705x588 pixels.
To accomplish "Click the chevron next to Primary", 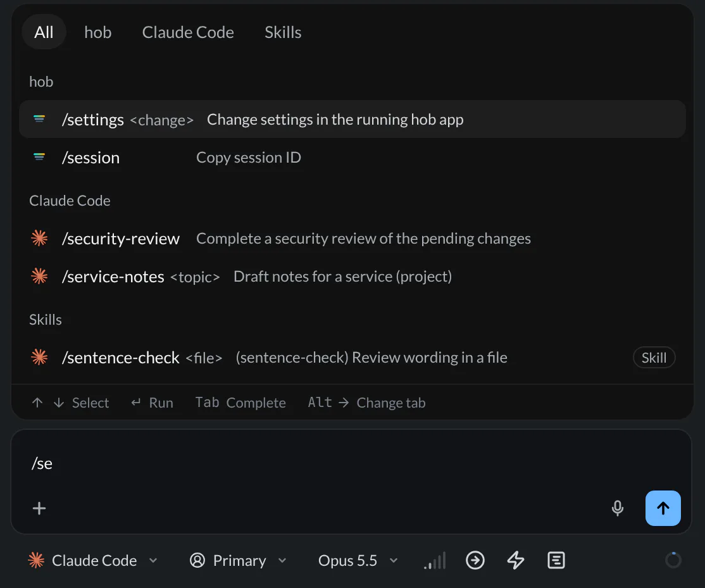I will [282, 561].
